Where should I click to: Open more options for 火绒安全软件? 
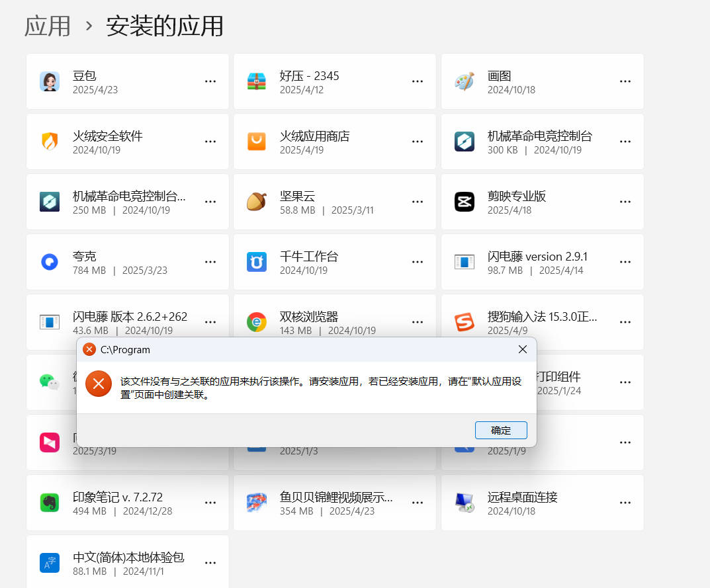click(210, 142)
